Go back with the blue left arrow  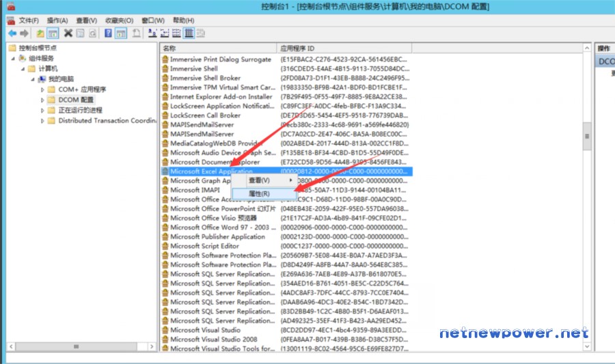(x=12, y=33)
